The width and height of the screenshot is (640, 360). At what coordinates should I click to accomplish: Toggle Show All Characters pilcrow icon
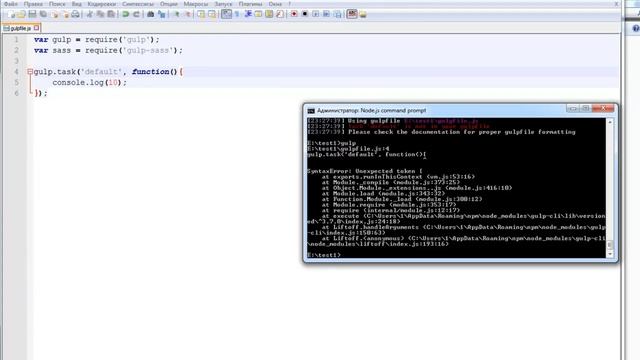click(237, 14)
